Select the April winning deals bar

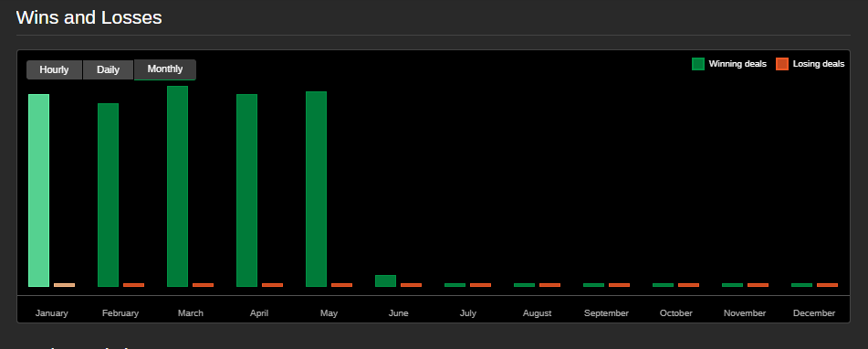247,191
